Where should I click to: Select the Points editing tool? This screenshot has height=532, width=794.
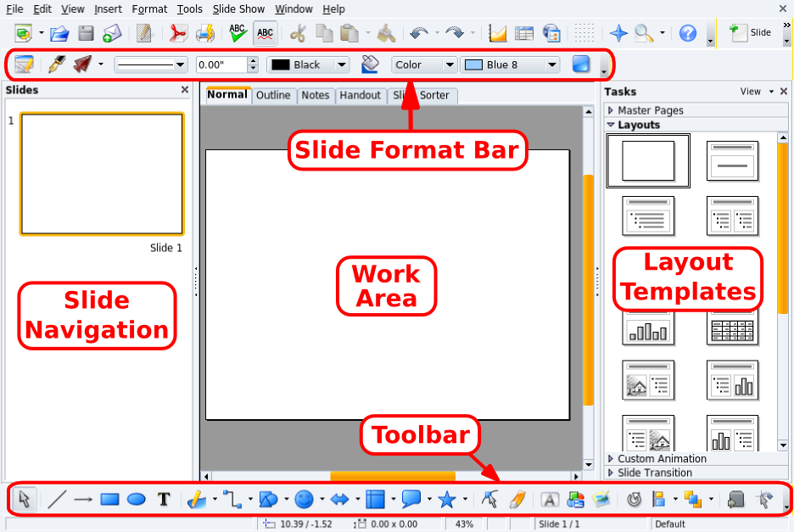tap(489, 499)
